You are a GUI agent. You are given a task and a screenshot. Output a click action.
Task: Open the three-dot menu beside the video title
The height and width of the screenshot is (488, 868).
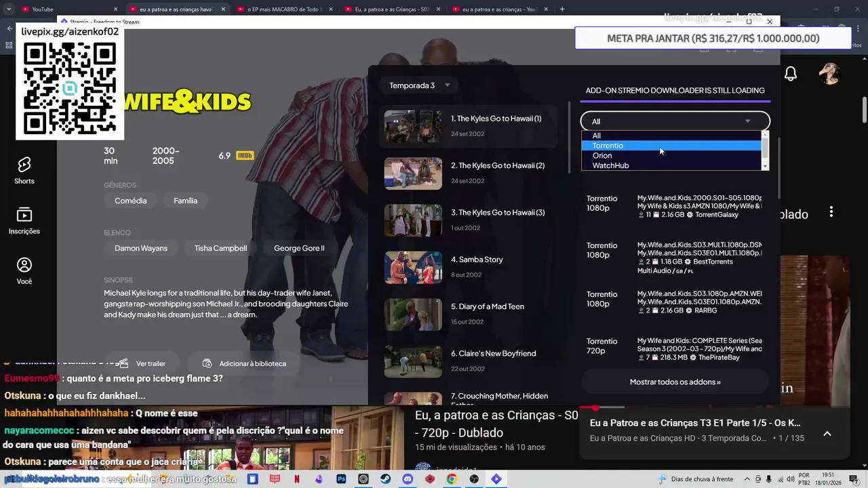(x=831, y=212)
